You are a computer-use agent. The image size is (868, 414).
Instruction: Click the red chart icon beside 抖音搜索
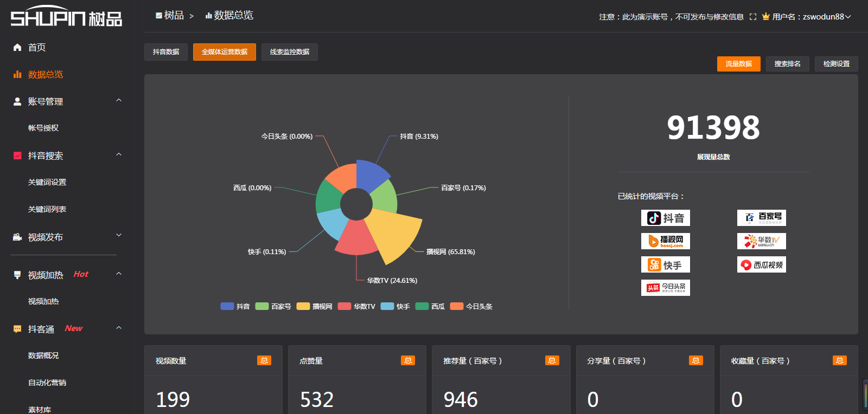(x=17, y=156)
